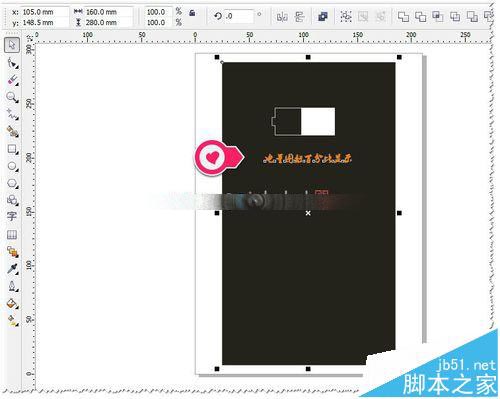Click the orange Chinese text on canvas
500x399 pixels.
coord(307,159)
